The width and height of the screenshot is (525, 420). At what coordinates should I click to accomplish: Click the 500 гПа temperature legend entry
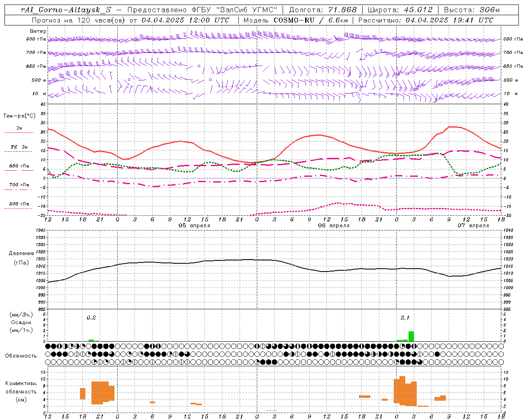(19, 204)
